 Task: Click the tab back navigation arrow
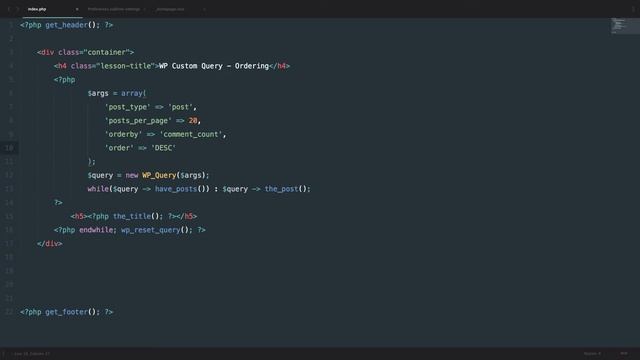(9, 9)
